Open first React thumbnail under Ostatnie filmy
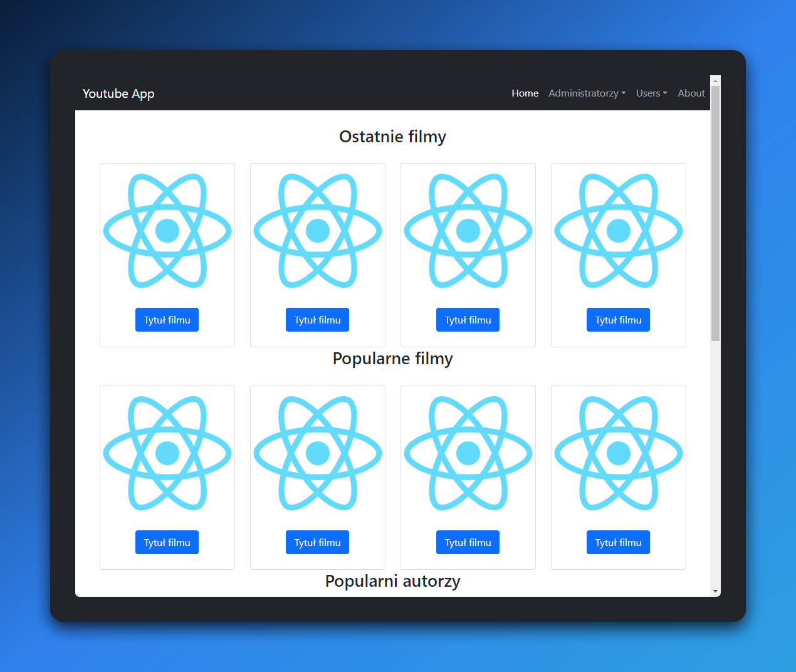The image size is (796, 672). tap(167, 231)
